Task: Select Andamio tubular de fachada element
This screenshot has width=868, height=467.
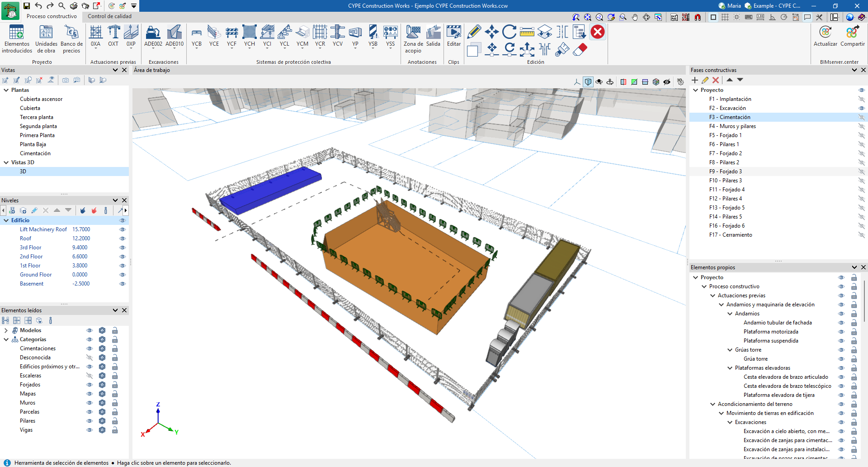Action: (778, 323)
